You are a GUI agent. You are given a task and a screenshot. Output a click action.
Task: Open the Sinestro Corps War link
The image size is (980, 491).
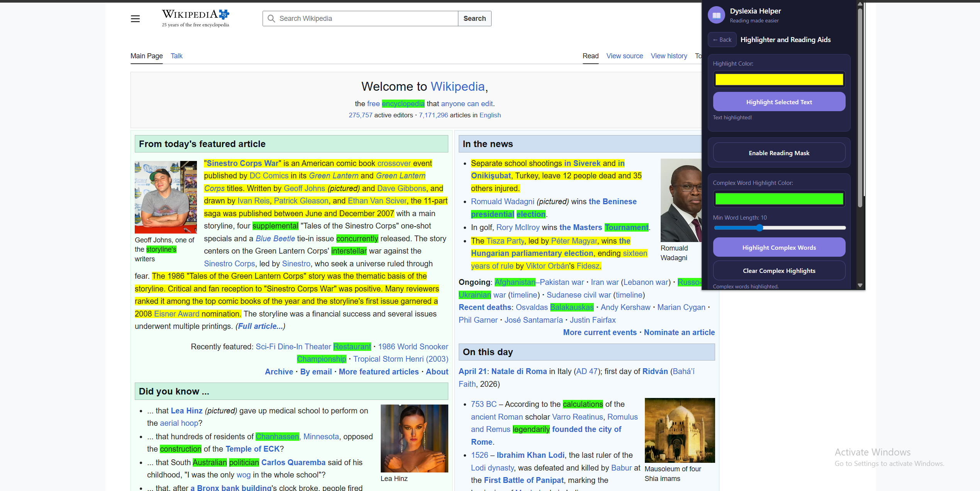(x=242, y=163)
